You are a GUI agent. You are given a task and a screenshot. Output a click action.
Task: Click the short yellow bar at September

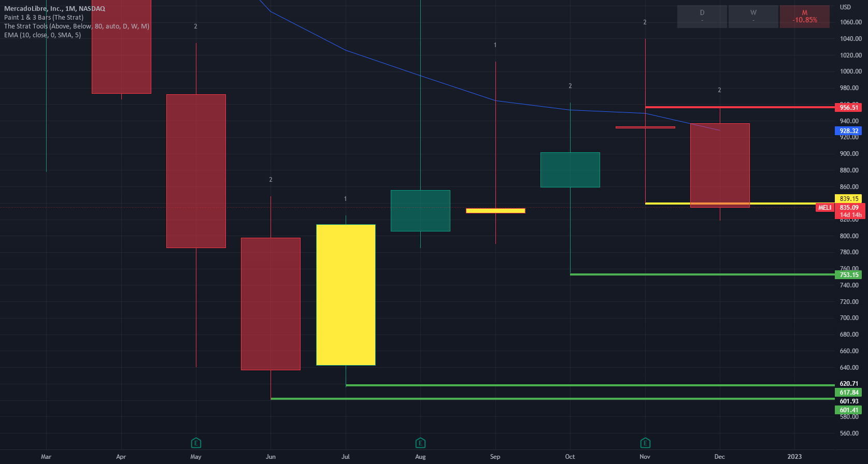(x=495, y=211)
